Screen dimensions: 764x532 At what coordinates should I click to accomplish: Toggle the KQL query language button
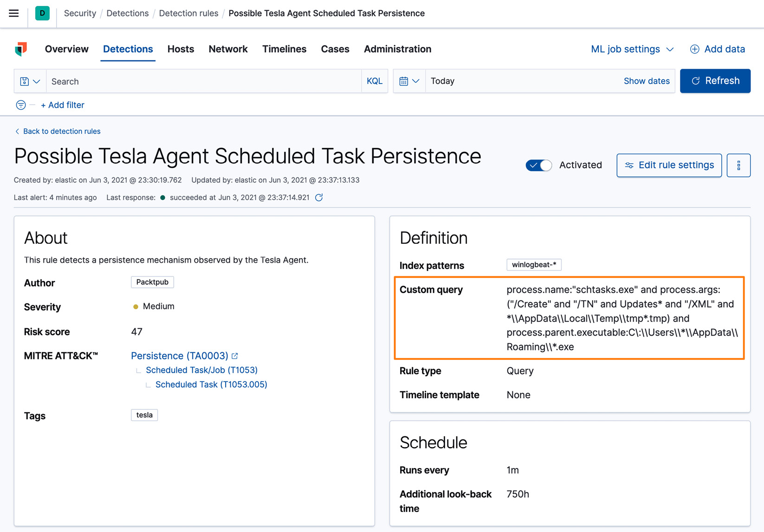click(x=375, y=81)
